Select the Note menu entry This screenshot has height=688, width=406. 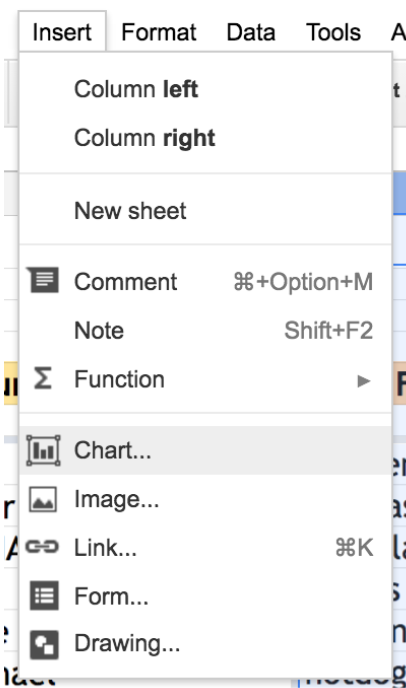click(x=205, y=330)
